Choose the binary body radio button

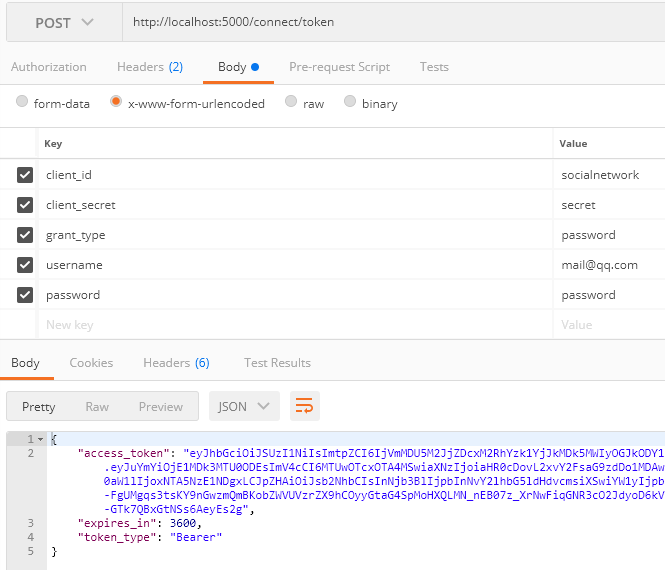pyautogui.click(x=350, y=101)
